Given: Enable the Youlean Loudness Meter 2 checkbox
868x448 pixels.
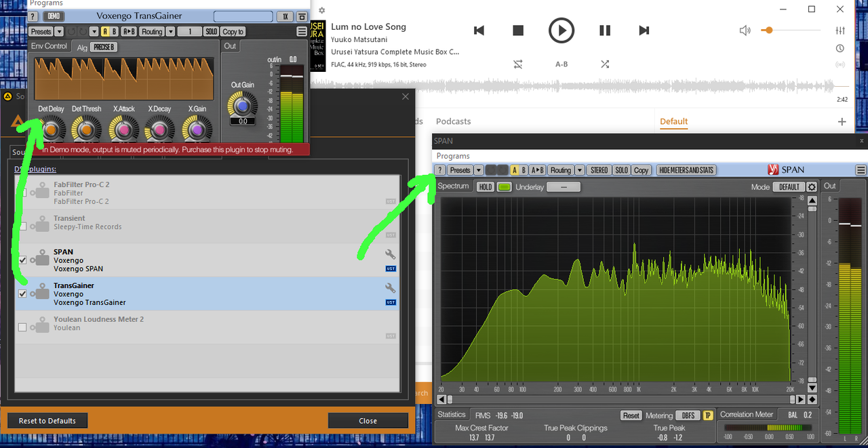Looking at the screenshot, I should coord(22,327).
